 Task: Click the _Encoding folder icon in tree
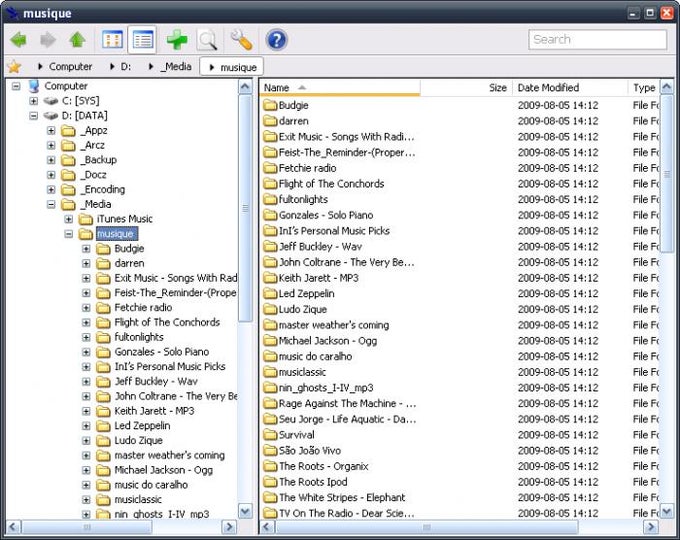coord(68,190)
